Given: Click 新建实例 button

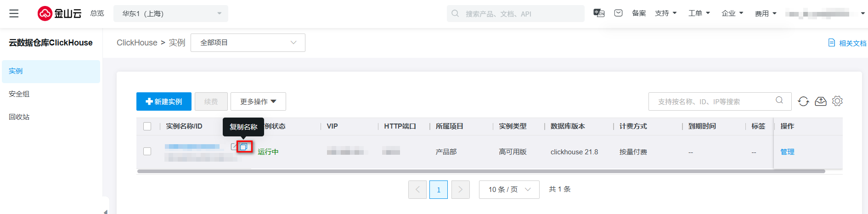Looking at the screenshot, I should tap(164, 101).
